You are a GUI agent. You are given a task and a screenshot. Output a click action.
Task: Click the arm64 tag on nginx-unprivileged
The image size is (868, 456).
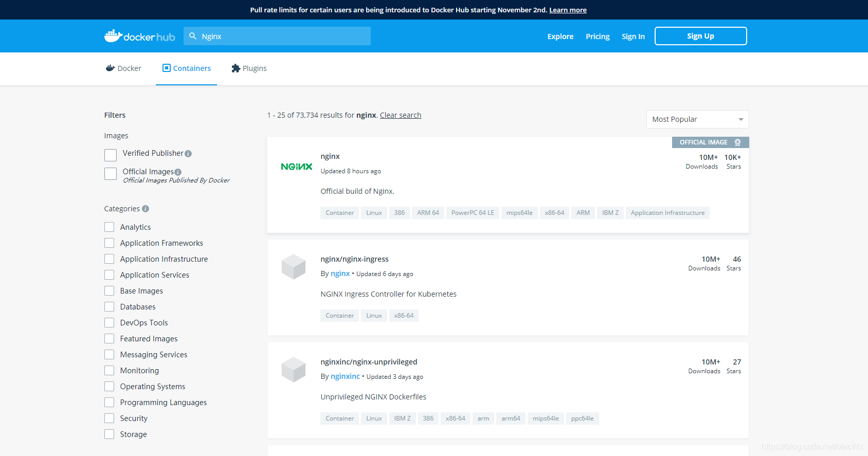[511, 418]
